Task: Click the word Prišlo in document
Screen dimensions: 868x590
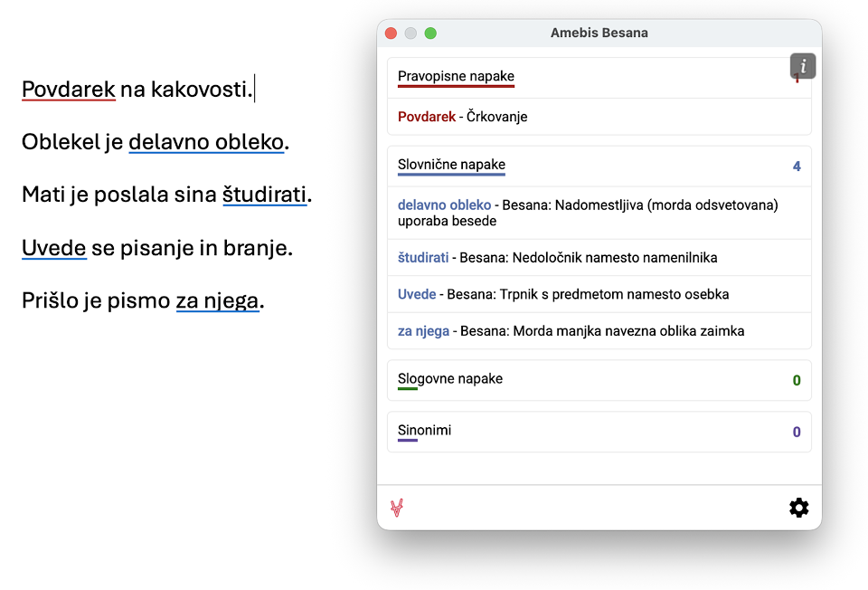Action: [x=50, y=300]
